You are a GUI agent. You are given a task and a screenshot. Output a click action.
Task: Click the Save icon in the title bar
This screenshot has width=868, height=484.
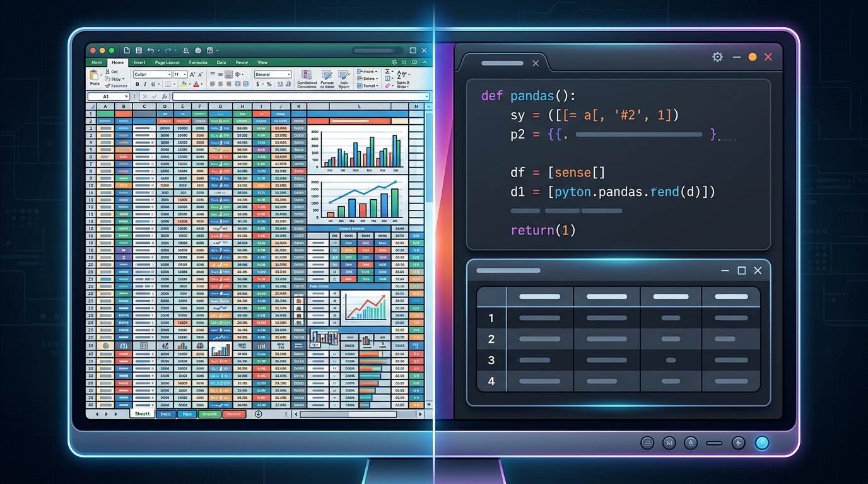click(x=139, y=50)
